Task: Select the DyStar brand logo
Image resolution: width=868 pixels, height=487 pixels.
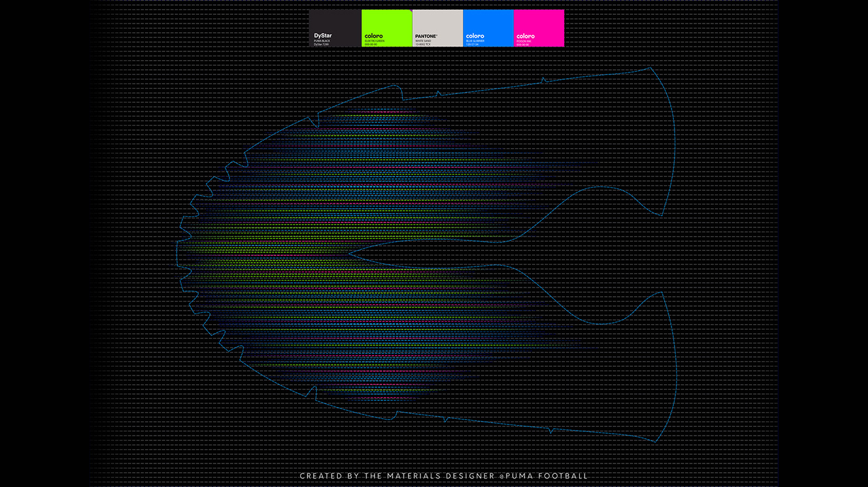Action: click(x=322, y=34)
